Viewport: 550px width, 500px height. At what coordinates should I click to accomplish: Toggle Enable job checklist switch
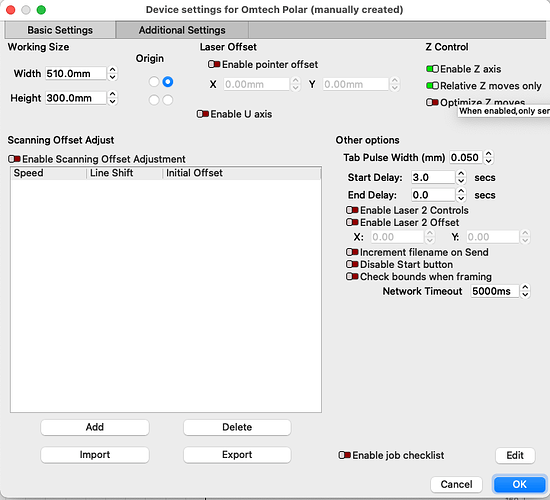344,455
